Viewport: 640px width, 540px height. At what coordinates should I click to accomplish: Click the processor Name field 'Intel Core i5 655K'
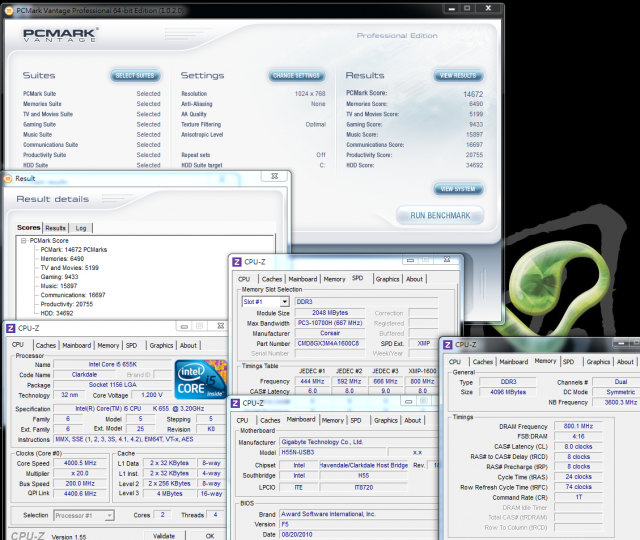point(113,364)
